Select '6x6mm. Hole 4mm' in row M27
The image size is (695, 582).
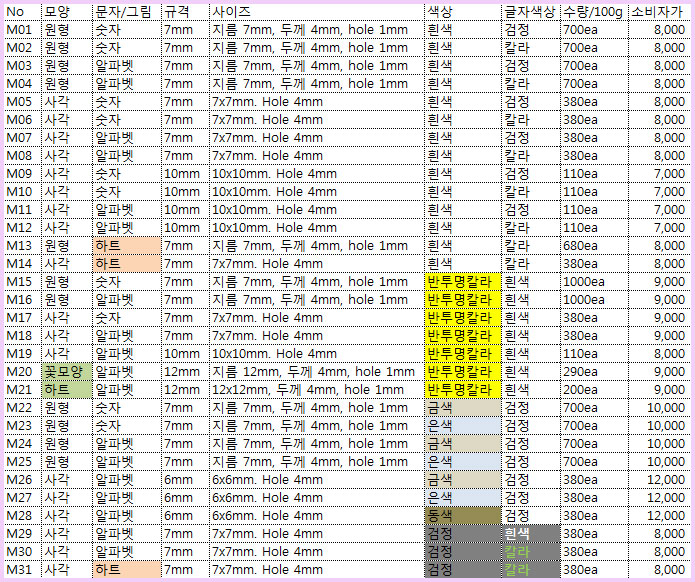point(316,498)
